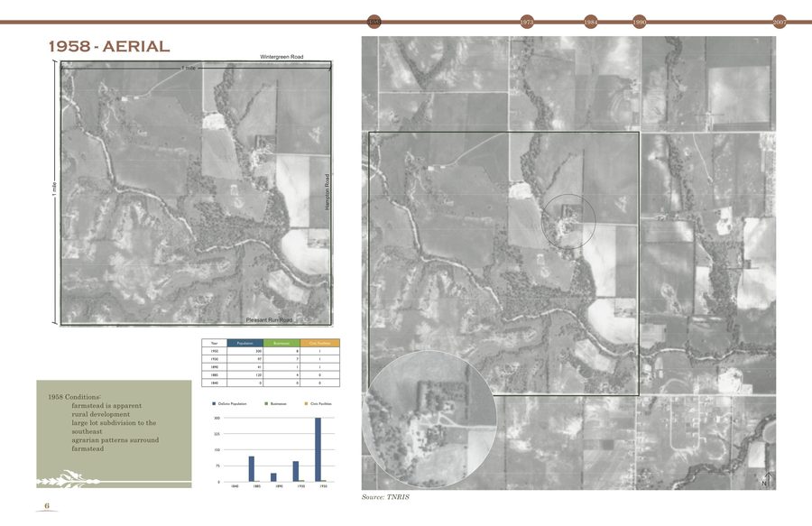Screen dimensions: 812x526
Task: Select the 1885 year row cell in table
Action: [215, 374]
